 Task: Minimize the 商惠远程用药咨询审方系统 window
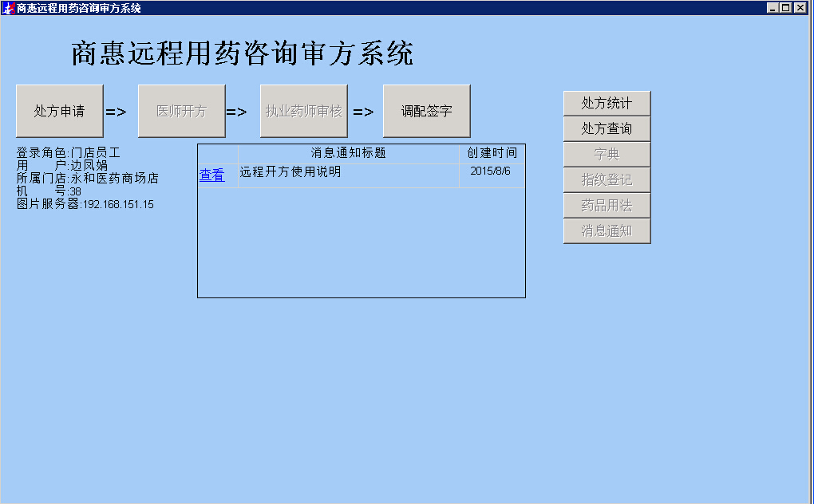click(x=773, y=8)
